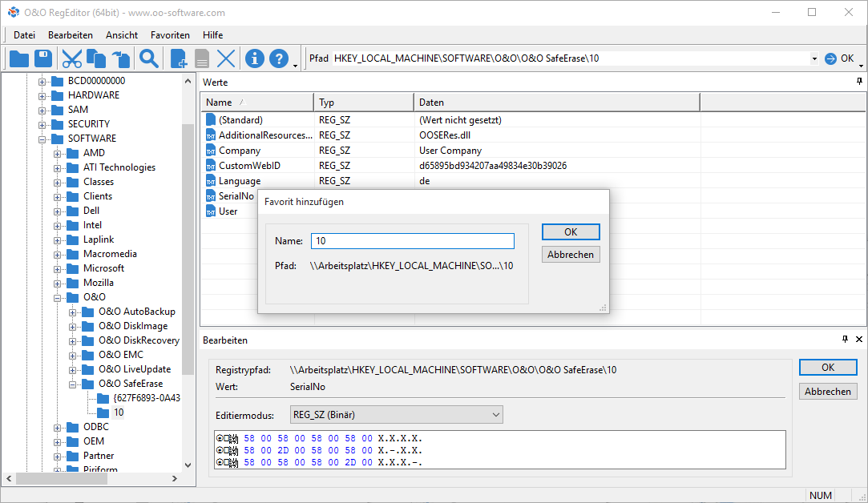Pin the Bearbeiten panel with pushpin
868x503 pixels.
tap(845, 340)
